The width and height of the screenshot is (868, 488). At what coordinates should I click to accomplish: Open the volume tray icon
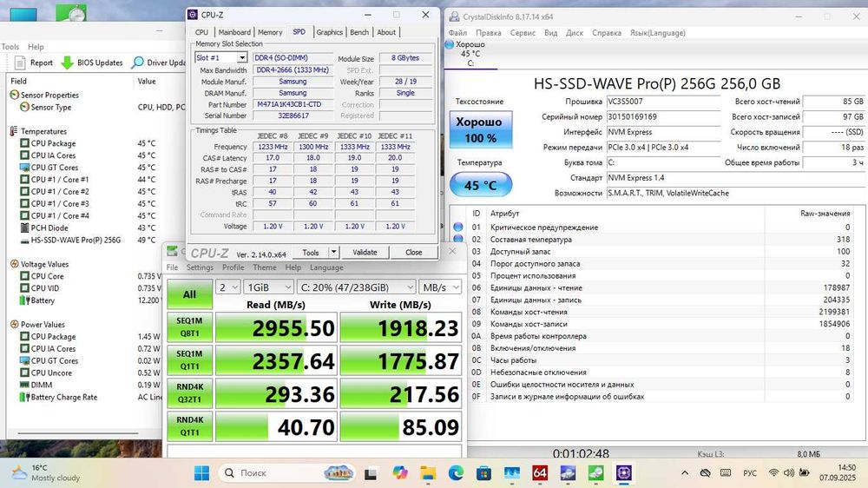point(789,473)
